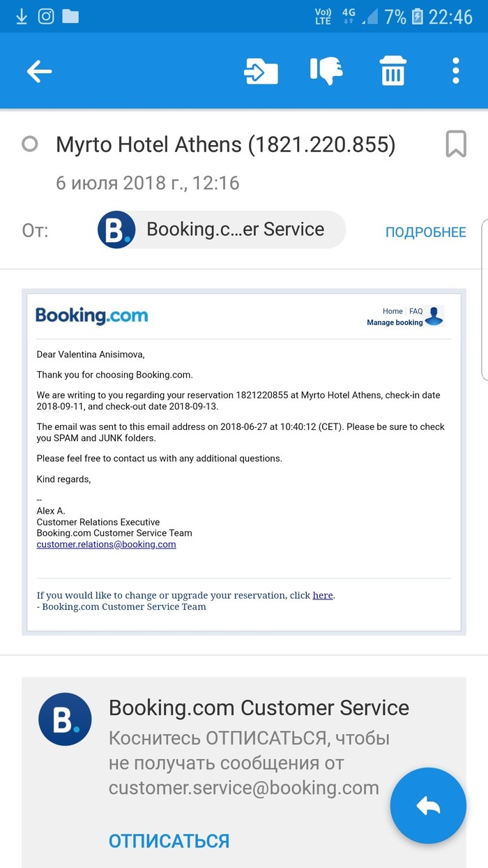This screenshot has width=488, height=868.
Task: Mark email as spam with thumbs-down icon
Action: [x=326, y=71]
